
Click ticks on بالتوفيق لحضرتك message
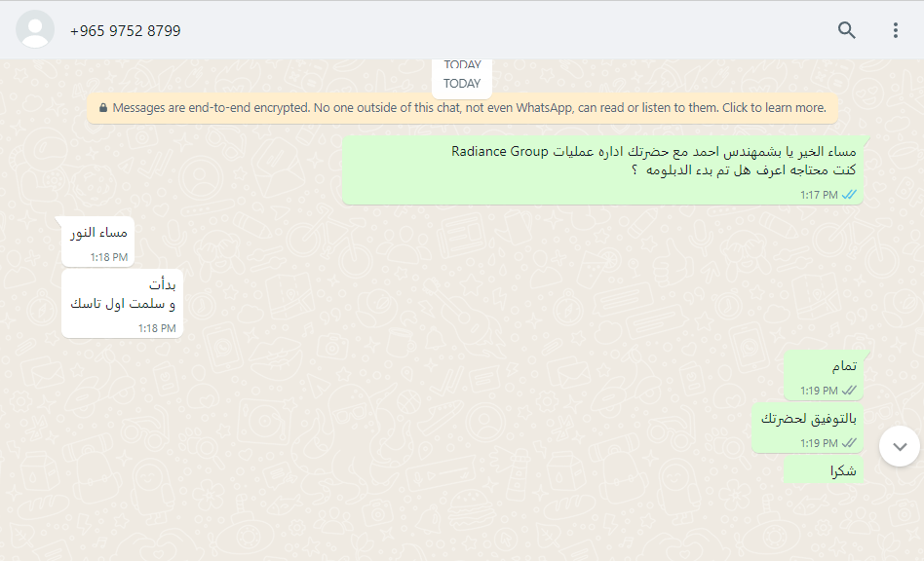point(849,443)
